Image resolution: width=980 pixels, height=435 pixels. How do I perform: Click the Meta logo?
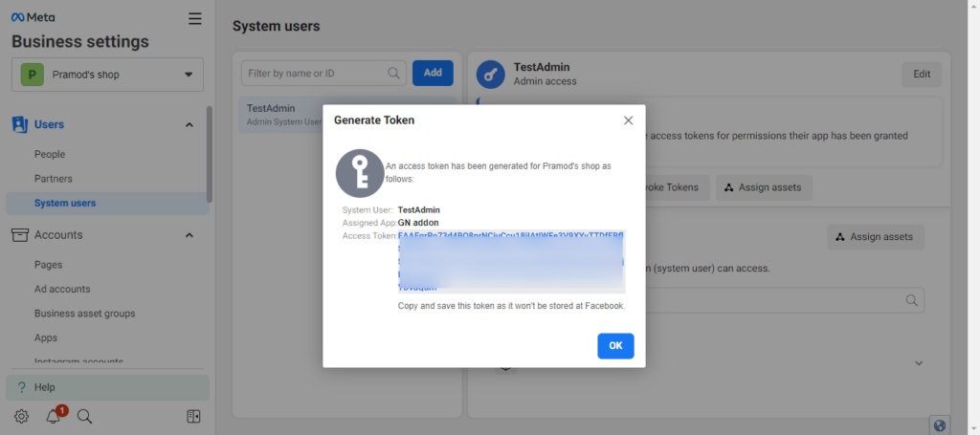(33, 17)
